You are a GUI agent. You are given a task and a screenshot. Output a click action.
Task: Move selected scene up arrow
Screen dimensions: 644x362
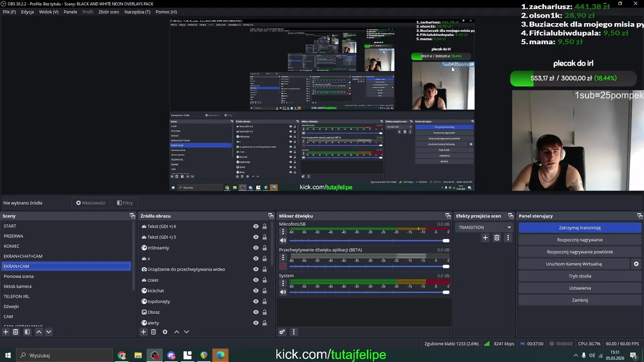pos(39,332)
